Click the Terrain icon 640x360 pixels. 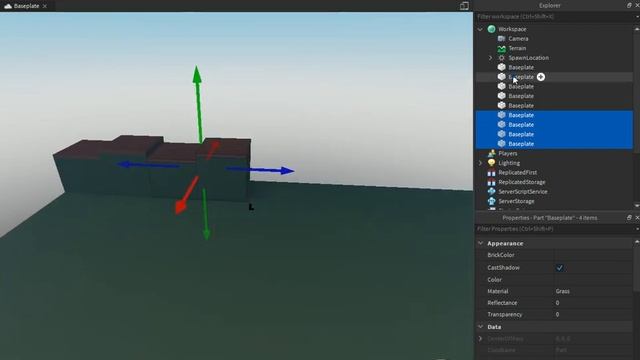[502, 48]
